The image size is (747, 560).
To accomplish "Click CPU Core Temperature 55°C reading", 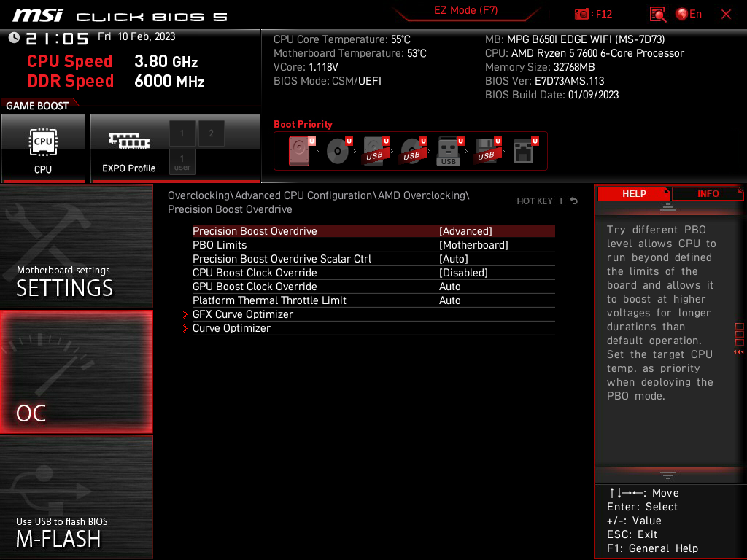I will pos(342,39).
